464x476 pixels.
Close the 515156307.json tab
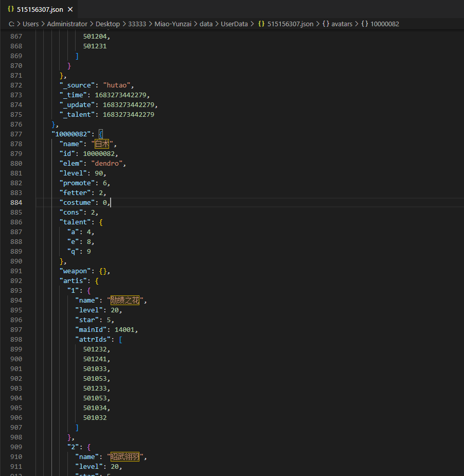click(x=70, y=9)
